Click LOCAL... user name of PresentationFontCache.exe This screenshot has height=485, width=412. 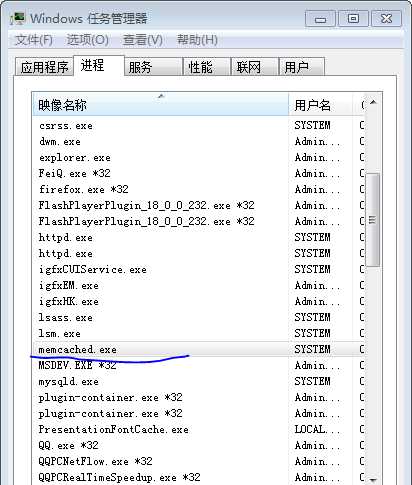tap(317, 429)
